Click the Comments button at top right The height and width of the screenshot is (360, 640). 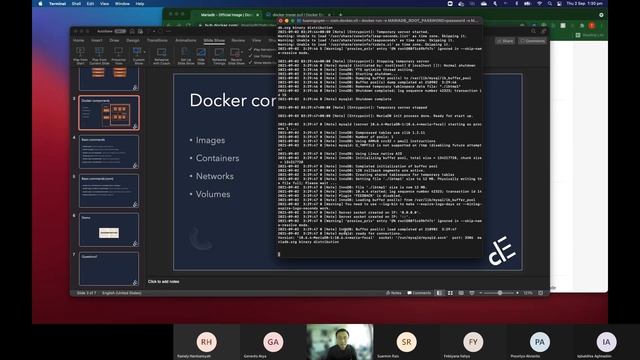[x=533, y=41]
